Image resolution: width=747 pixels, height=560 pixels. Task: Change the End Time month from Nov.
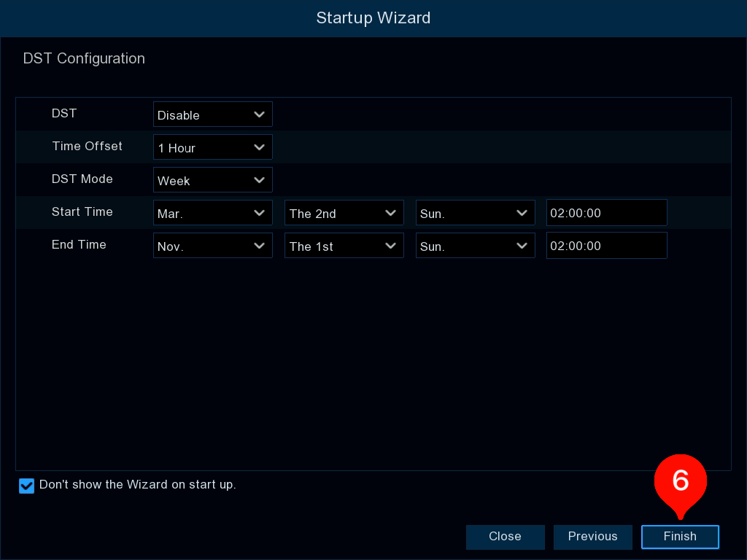pos(212,246)
